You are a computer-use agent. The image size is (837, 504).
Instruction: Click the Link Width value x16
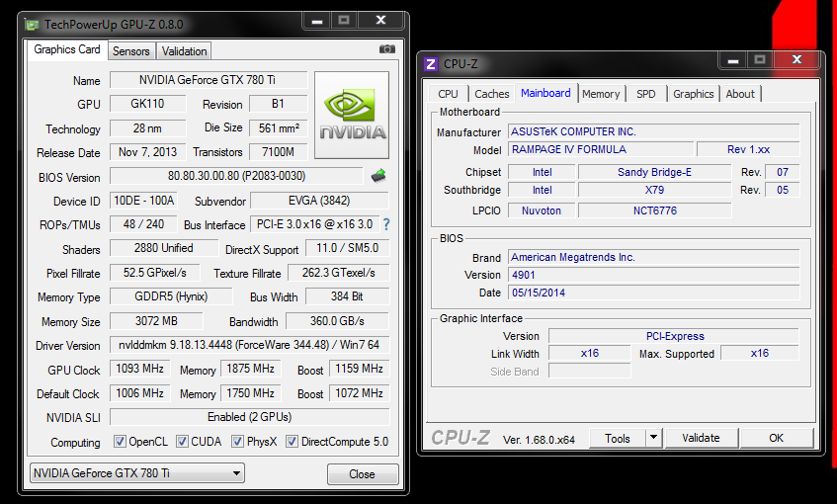590,354
